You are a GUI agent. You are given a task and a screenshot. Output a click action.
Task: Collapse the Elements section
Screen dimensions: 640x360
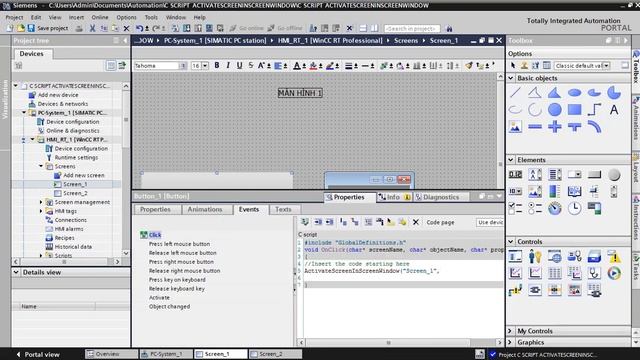click(x=511, y=160)
